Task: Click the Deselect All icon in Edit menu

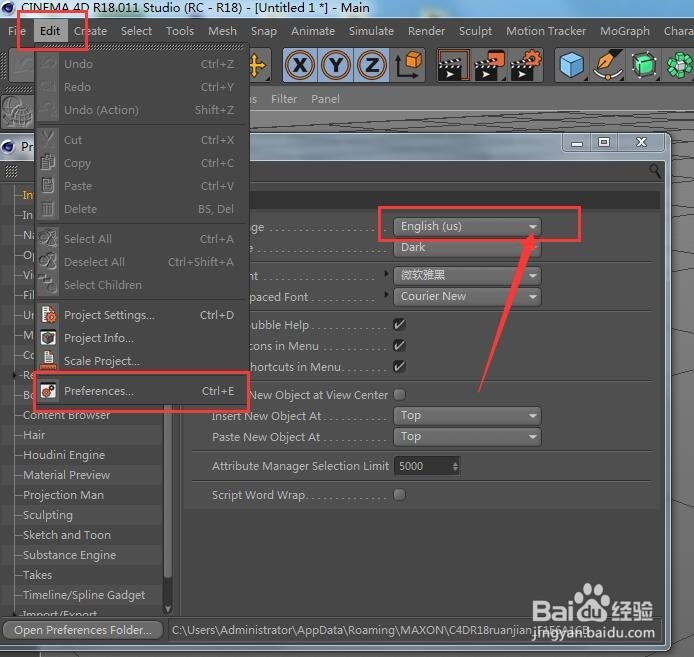Action: pos(48,262)
